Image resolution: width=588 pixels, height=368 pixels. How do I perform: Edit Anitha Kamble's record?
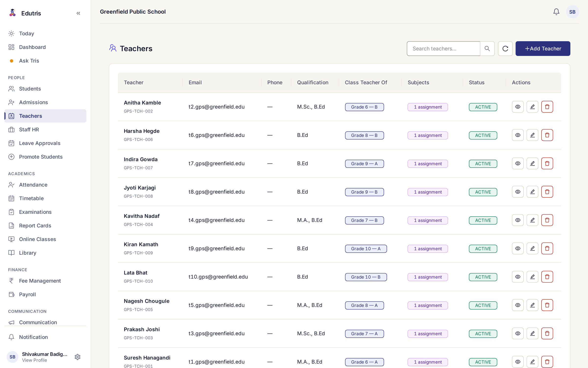pos(532,107)
